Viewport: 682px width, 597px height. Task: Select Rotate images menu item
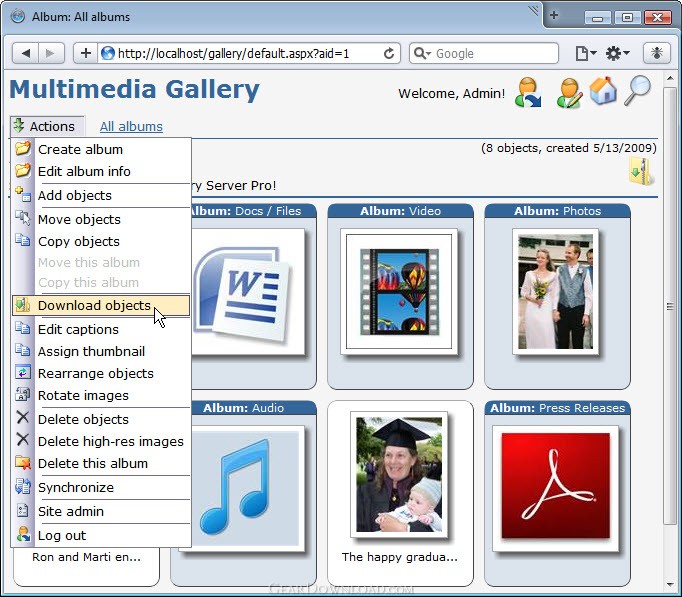click(101, 396)
